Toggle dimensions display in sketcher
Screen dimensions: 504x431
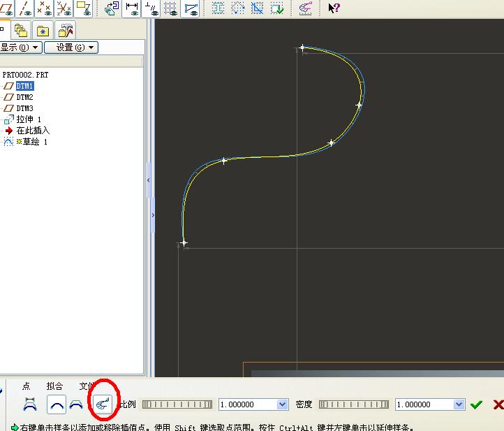click(132, 8)
